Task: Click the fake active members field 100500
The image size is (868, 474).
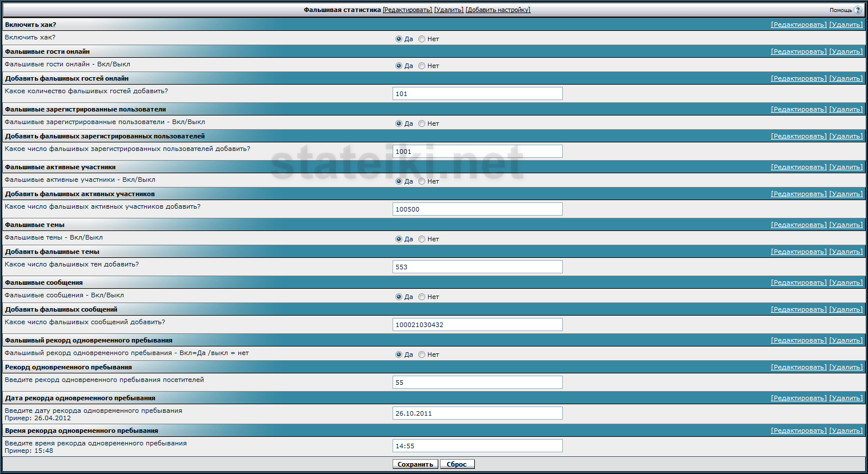Action: (x=478, y=209)
